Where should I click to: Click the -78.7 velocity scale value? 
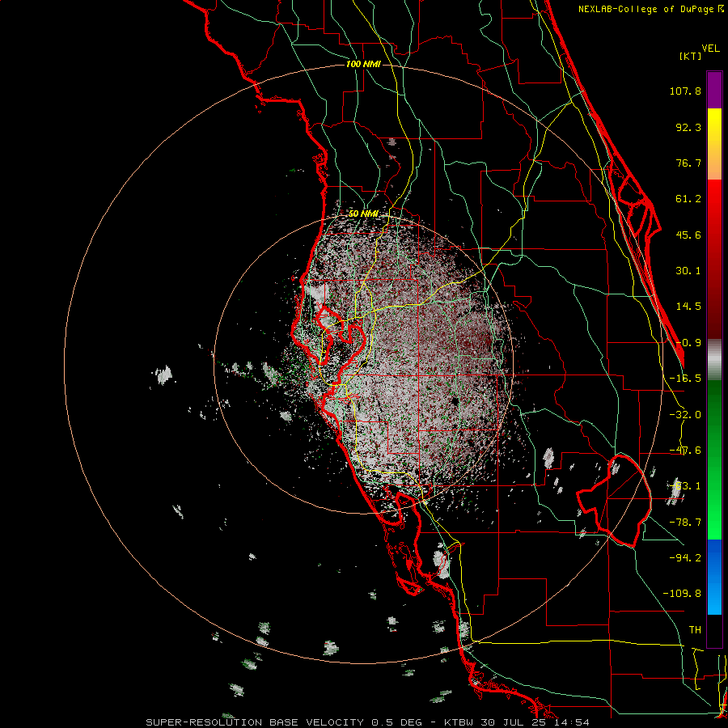(685, 523)
